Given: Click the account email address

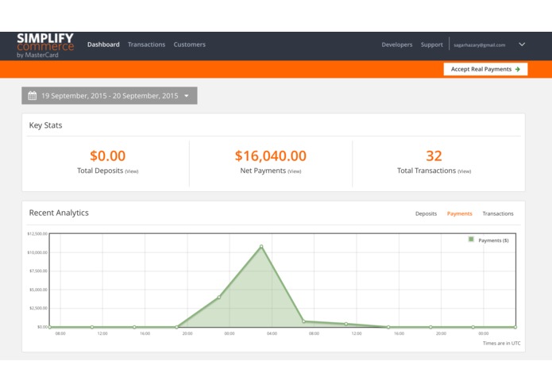Looking at the screenshot, I should tap(479, 45).
